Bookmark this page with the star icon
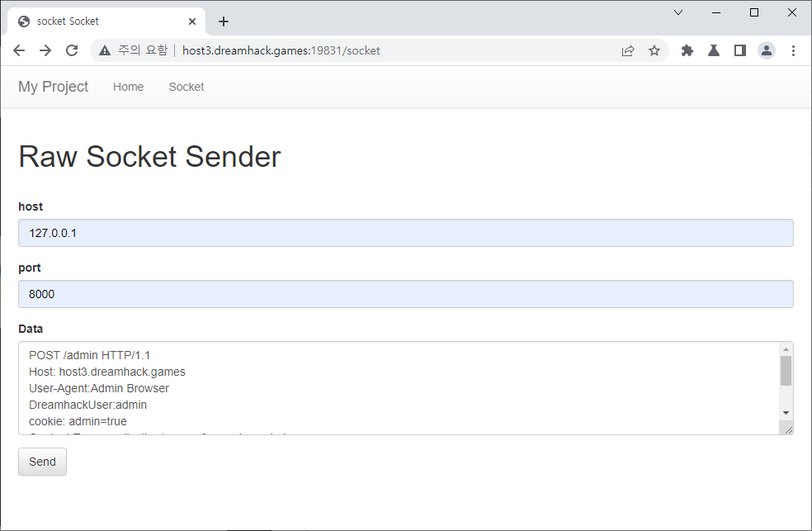Viewport: 812px width, 531px height. 654,50
